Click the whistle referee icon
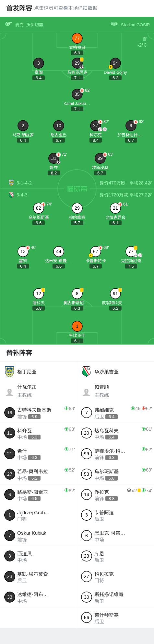Screen dimensions: 154x644 [x=8, y=24]
